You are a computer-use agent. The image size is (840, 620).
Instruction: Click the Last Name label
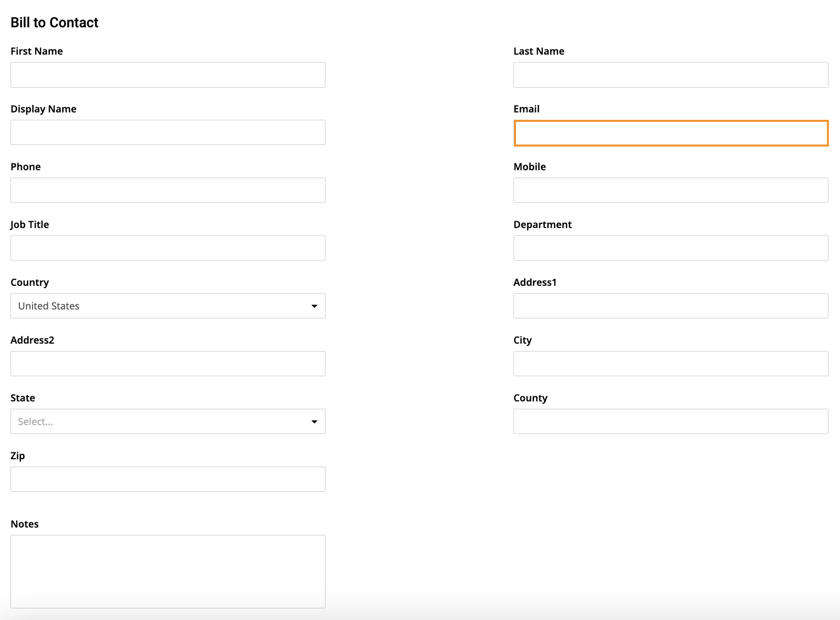[x=539, y=51]
